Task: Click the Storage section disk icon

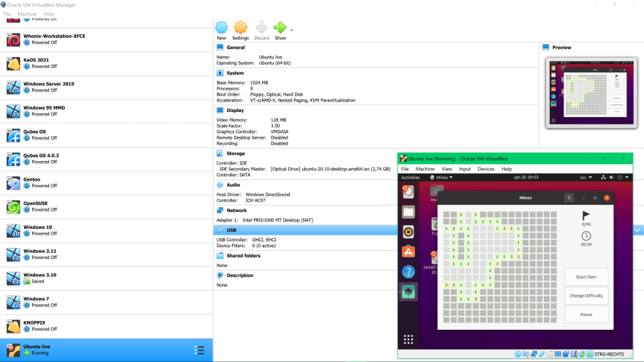Action: [220, 154]
